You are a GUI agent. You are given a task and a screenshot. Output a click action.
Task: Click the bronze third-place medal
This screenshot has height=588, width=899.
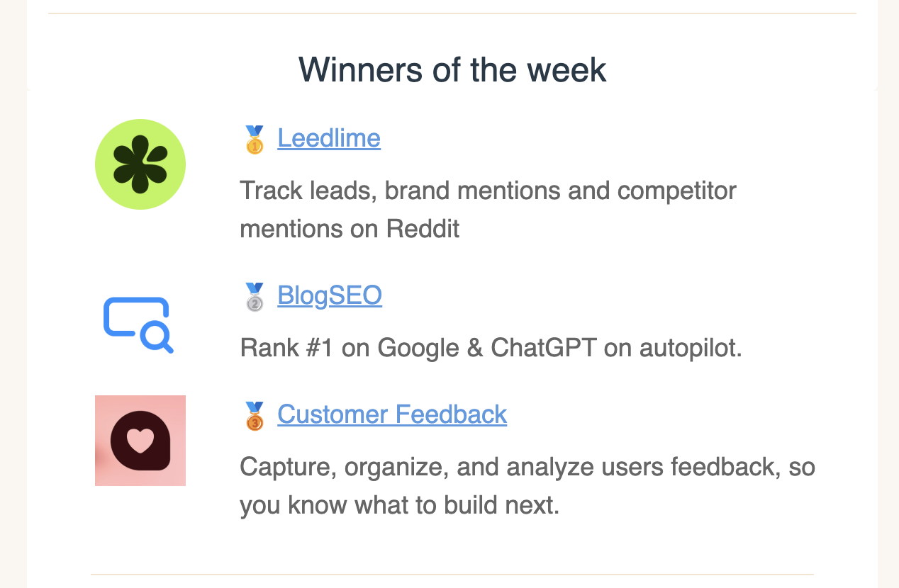pos(255,416)
